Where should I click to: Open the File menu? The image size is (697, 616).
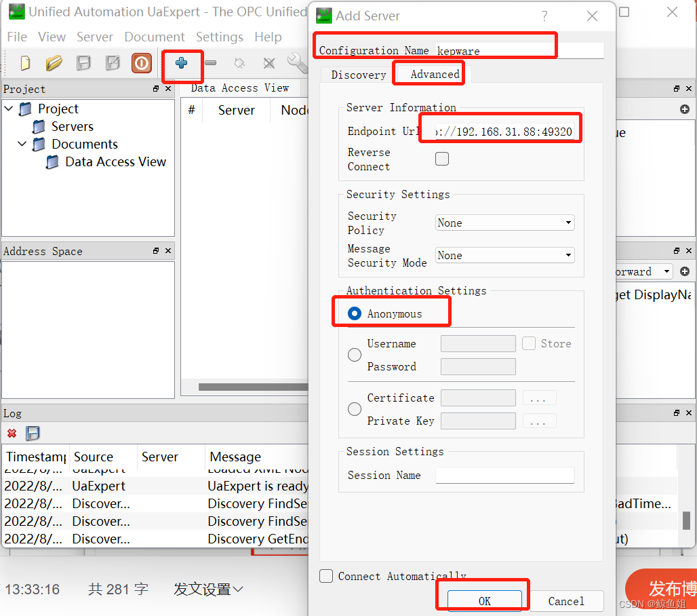click(17, 37)
